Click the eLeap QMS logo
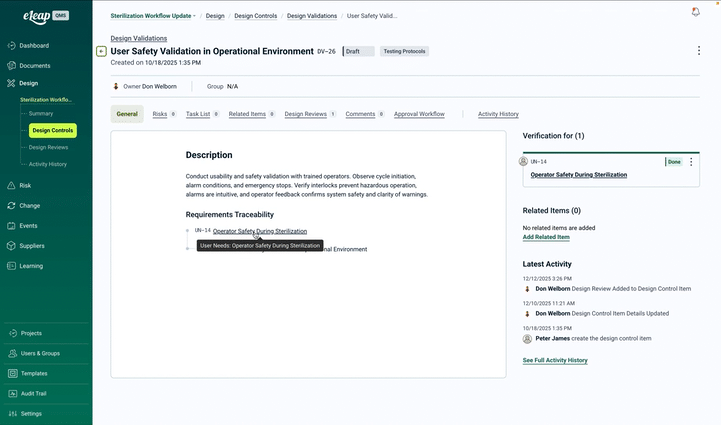Screen dimensions: 721x425 (46, 16)
